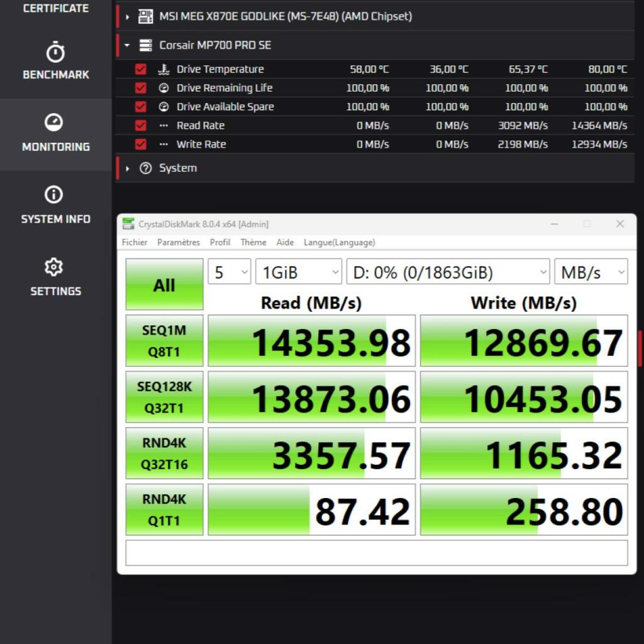This screenshot has height=644, width=644.
Task: Select the Read Rate maximum 14364 MB/s value
Action: point(599,126)
